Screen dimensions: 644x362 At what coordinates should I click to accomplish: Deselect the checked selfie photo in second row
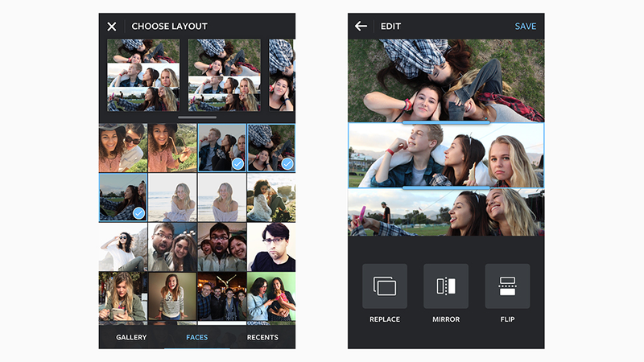coord(123,197)
